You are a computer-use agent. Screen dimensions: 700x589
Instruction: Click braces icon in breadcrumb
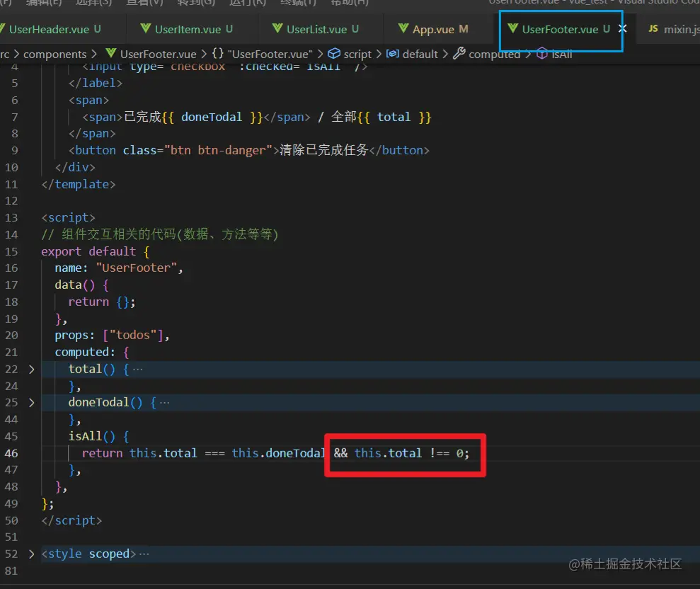click(217, 54)
